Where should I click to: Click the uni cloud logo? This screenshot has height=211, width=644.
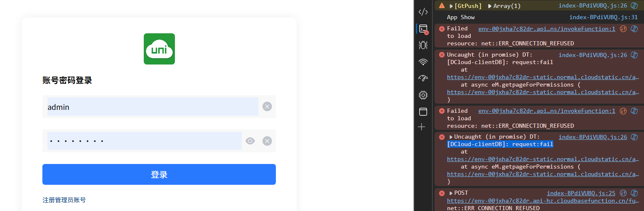coord(159,49)
